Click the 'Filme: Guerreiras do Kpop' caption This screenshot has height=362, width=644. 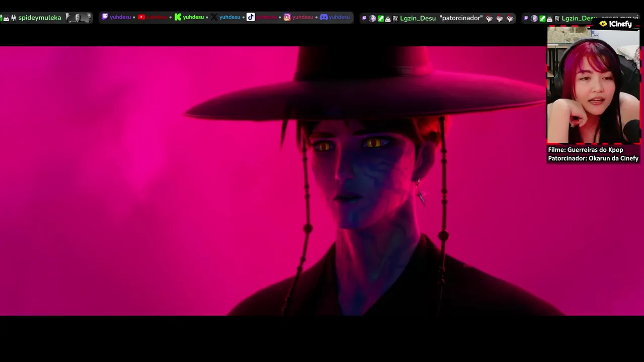coord(585,150)
